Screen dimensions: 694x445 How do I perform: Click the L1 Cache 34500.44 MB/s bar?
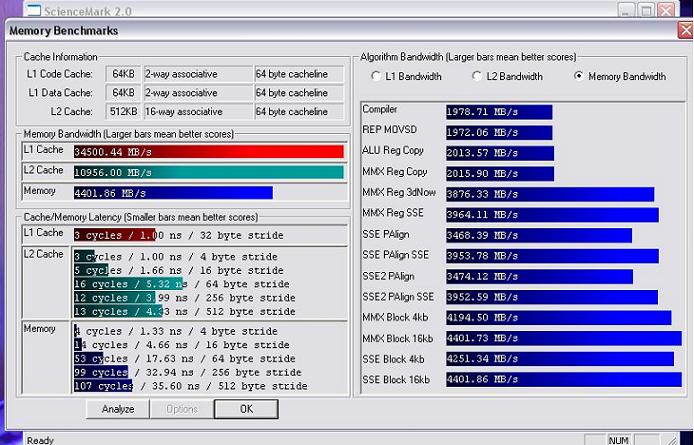click(208, 152)
